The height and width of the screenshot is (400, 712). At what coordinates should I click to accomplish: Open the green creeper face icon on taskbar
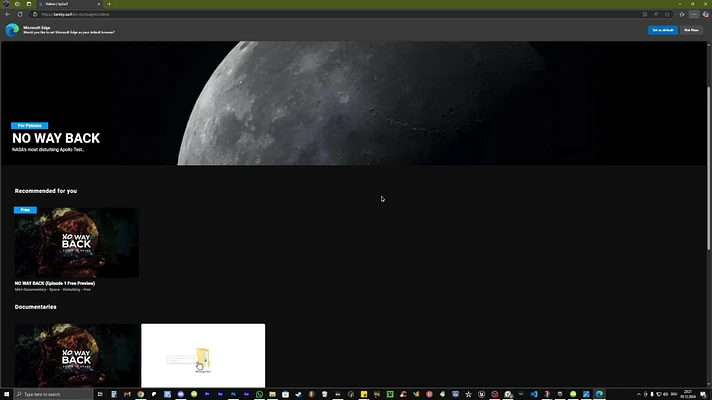pyautogui.click(x=390, y=394)
